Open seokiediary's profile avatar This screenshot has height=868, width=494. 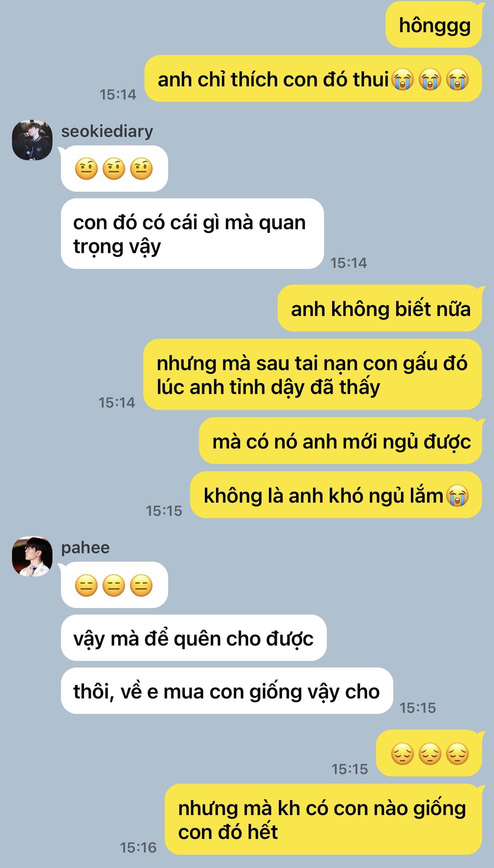pyautogui.click(x=32, y=140)
